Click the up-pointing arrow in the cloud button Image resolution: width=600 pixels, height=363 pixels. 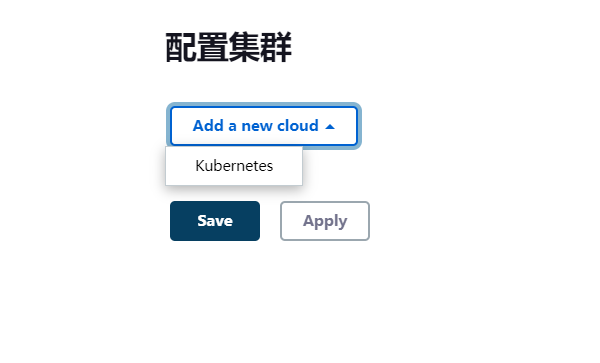point(330,127)
